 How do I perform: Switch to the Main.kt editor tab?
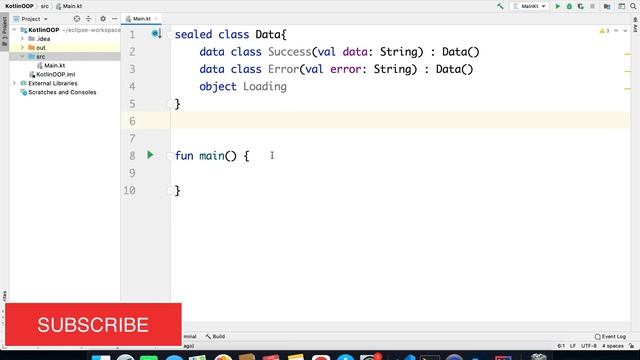142,19
